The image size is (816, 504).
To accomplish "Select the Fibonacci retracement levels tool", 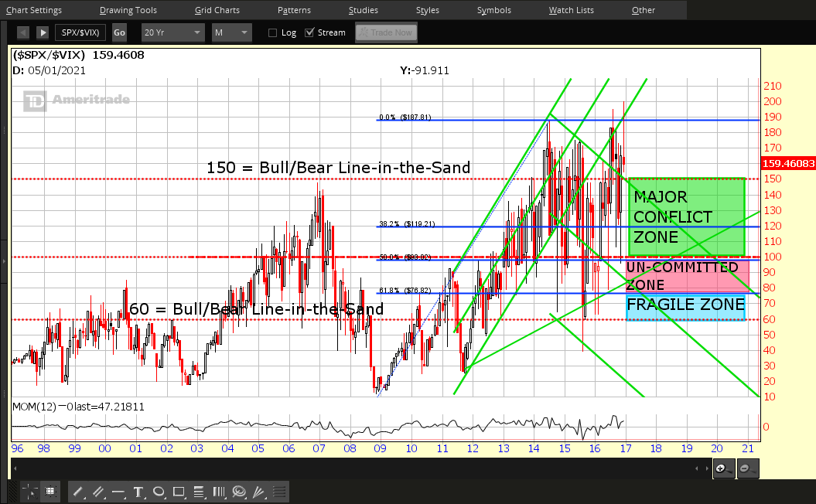I will (x=198, y=492).
